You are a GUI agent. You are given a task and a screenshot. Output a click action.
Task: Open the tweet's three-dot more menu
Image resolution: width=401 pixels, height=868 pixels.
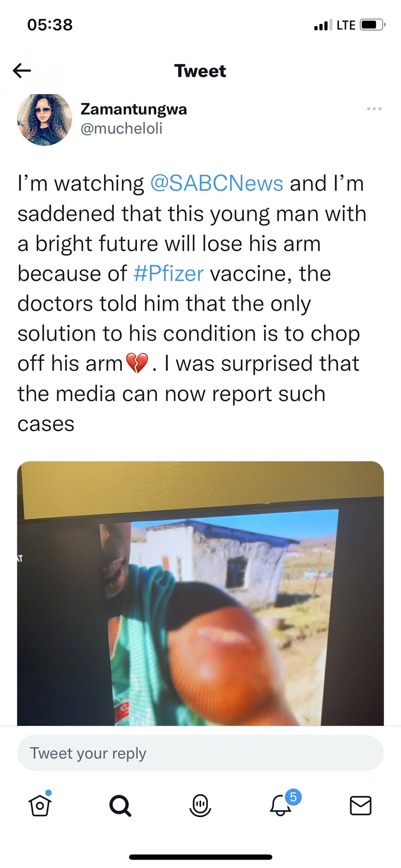374,109
